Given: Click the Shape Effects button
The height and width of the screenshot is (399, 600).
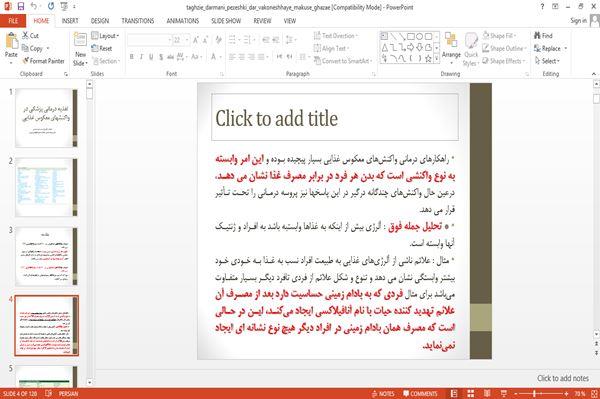Looking at the screenshot, I should (504, 61).
